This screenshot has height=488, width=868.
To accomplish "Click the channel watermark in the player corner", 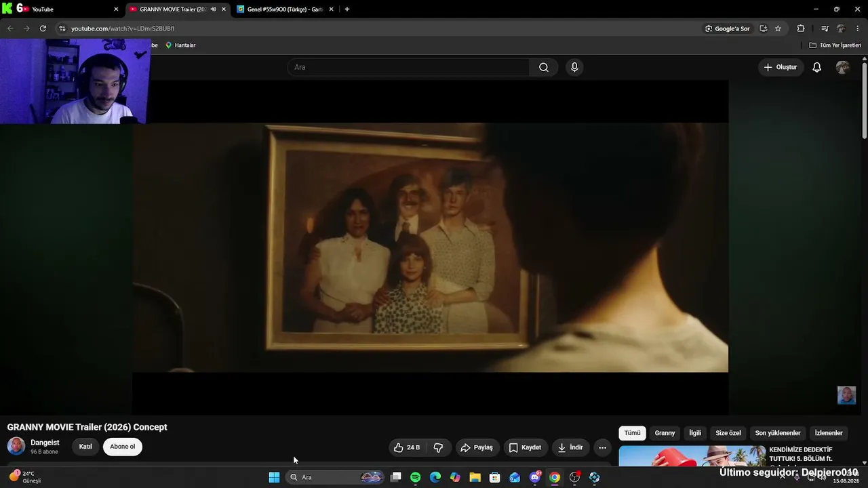I will tap(846, 395).
